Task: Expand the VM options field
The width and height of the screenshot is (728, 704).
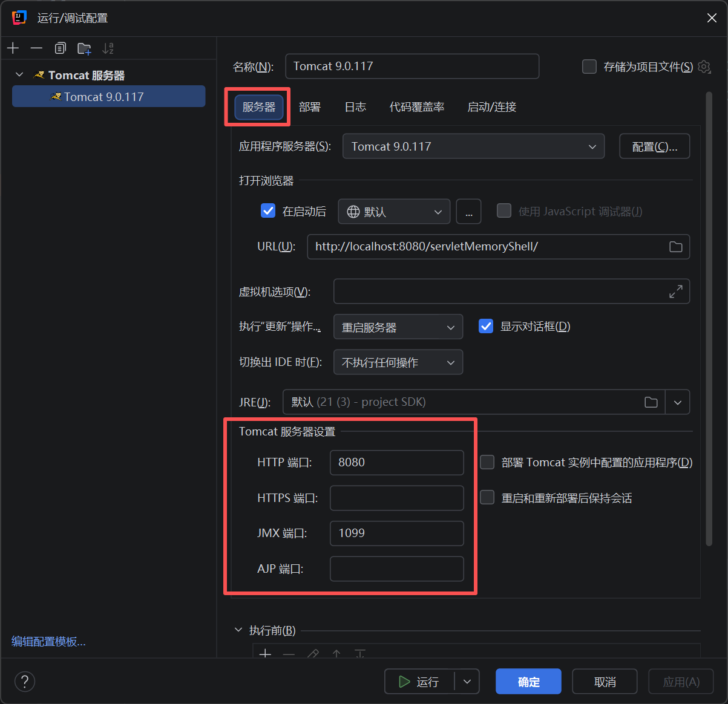Action: tap(675, 292)
